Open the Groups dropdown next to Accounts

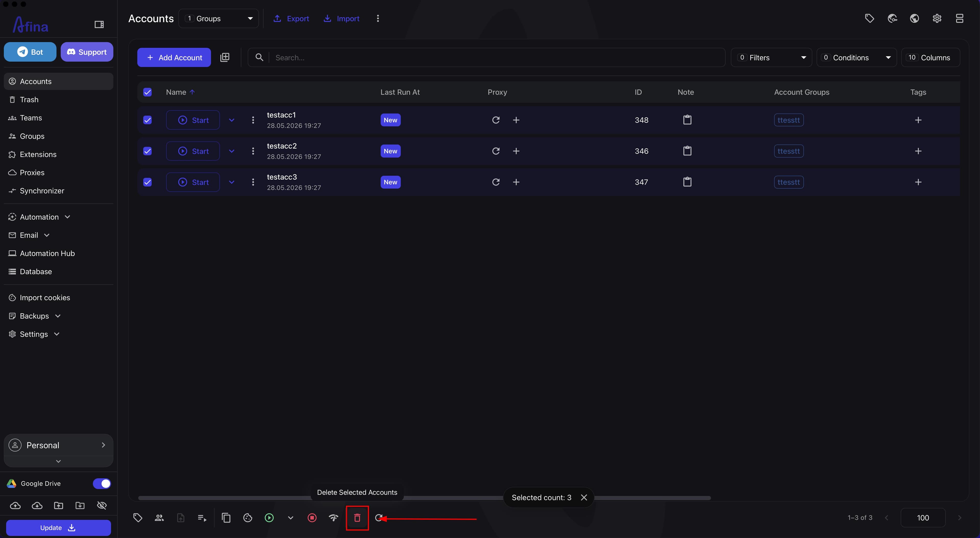[218, 18]
